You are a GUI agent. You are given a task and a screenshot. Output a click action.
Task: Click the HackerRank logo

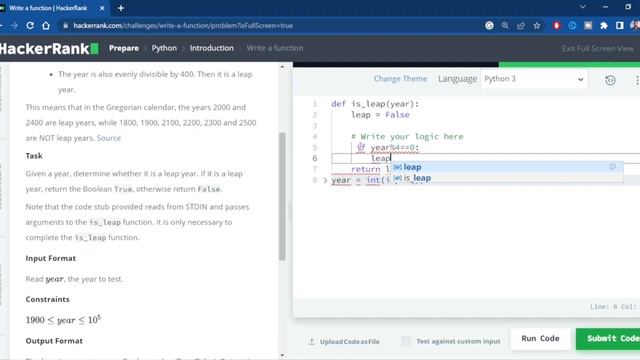pos(49,49)
